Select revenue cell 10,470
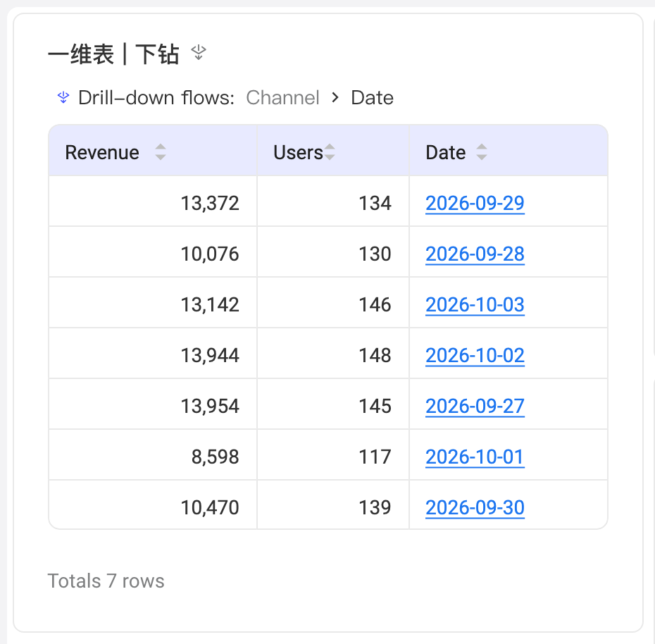The image size is (655, 644). 153,504
